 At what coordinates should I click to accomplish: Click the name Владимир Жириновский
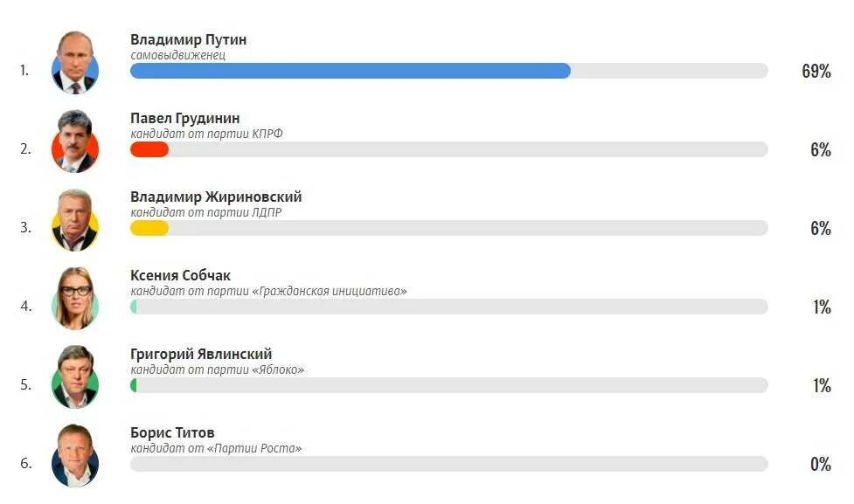click(216, 197)
